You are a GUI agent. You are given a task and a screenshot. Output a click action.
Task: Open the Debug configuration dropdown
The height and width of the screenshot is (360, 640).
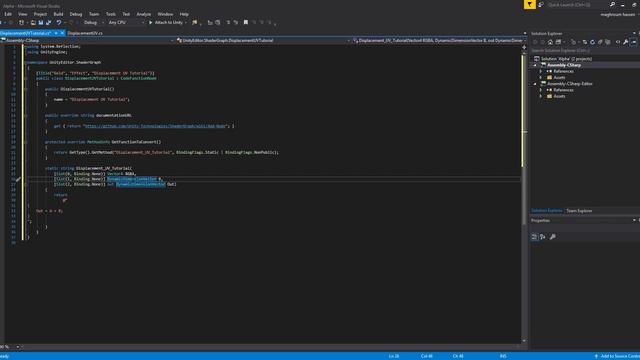click(x=93, y=22)
